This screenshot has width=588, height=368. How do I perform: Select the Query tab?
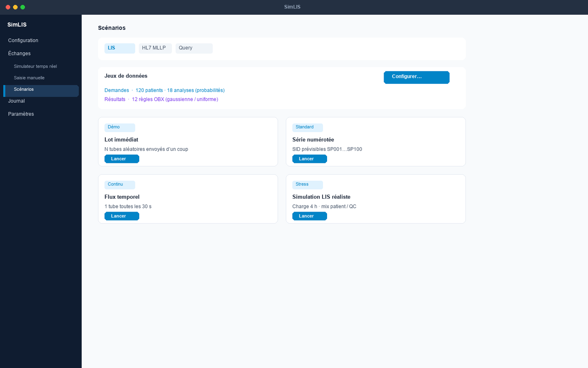click(194, 48)
